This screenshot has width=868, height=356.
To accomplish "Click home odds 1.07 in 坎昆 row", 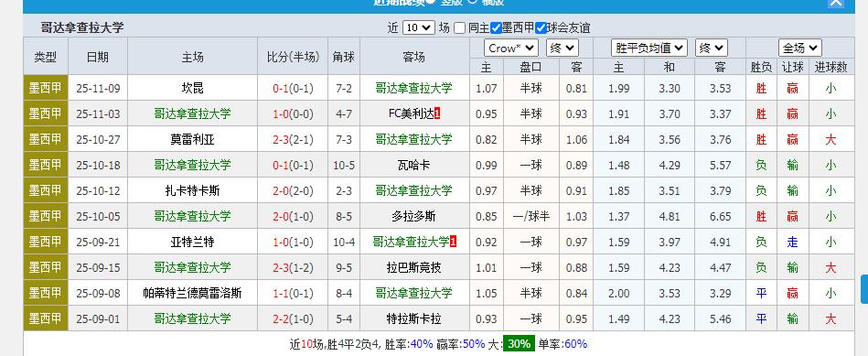I will [x=486, y=89].
